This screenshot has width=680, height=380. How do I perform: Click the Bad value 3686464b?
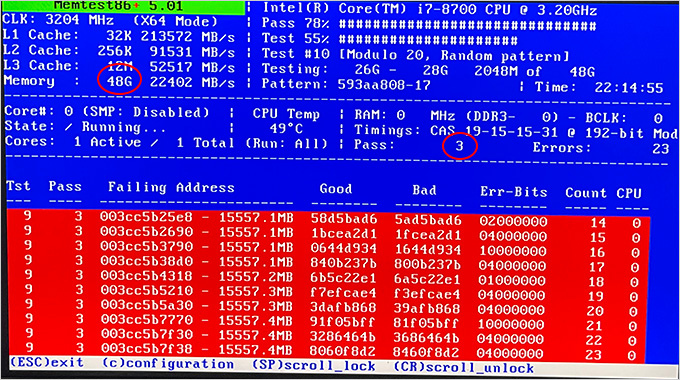tap(427, 338)
